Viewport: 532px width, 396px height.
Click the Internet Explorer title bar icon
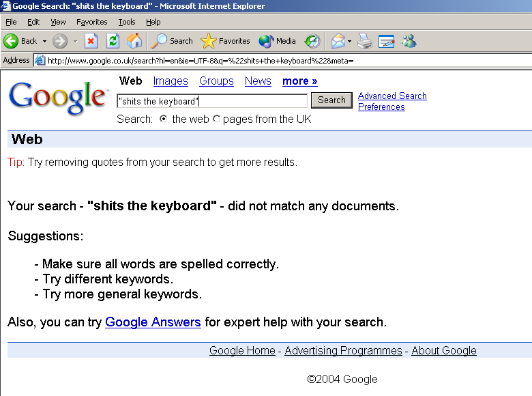pyautogui.click(x=5, y=5)
